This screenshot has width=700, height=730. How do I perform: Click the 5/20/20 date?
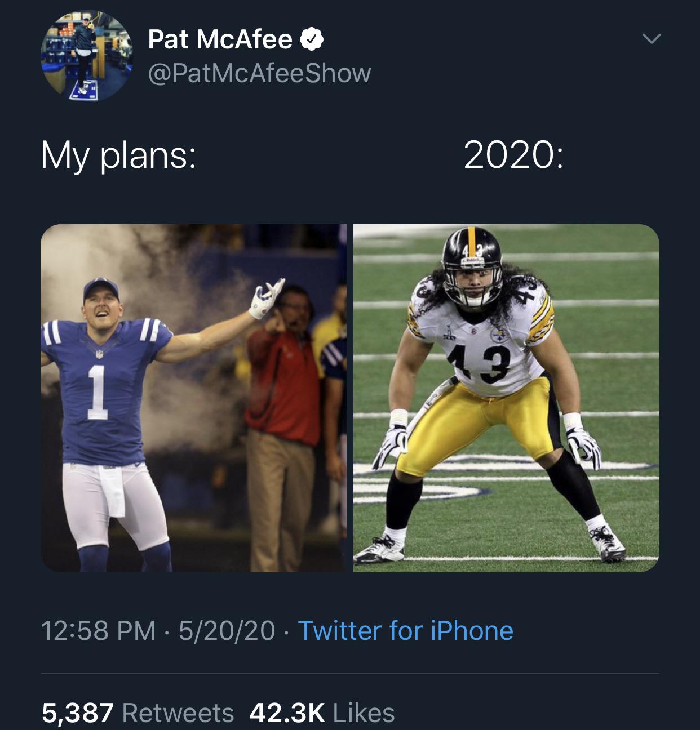pos(227,630)
